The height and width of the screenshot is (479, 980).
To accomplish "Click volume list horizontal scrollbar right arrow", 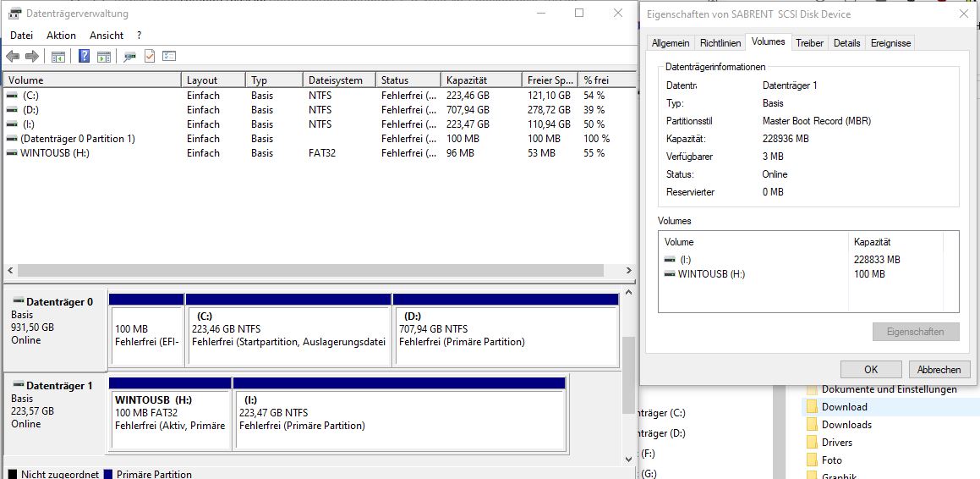I will (629, 271).
